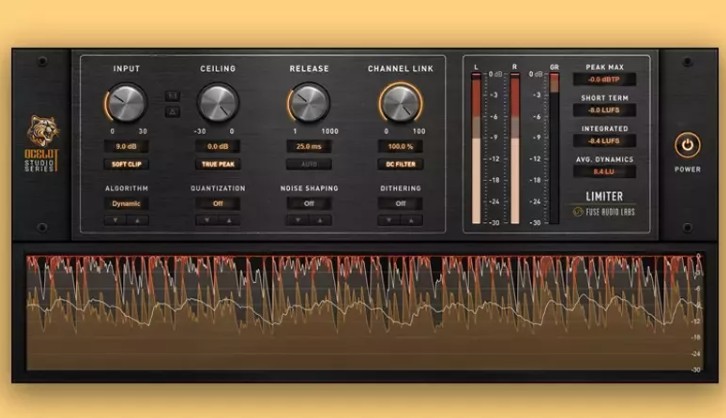Image resolution: width=726 pixels, height=418 pixels.
Task: Click Dithering down arrow
Action: pos(389,220)
